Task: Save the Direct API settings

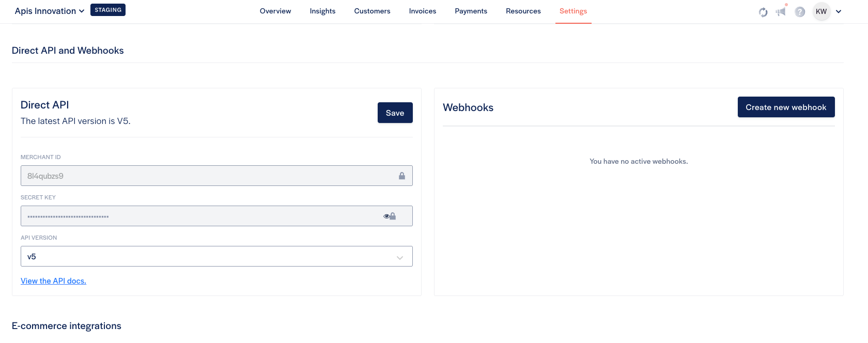Action: 395,113
